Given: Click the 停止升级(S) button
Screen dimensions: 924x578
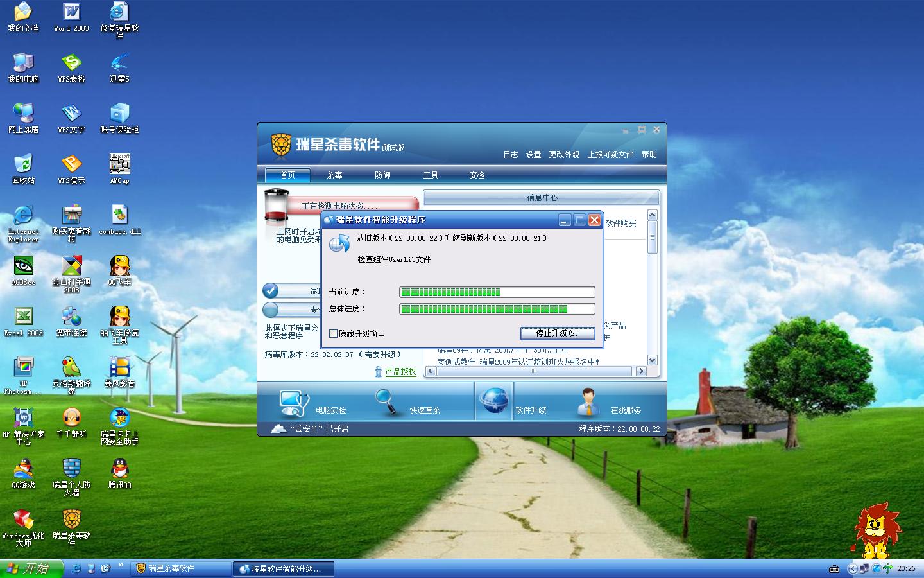Looking at the screenshot, I should pos(557,333).
